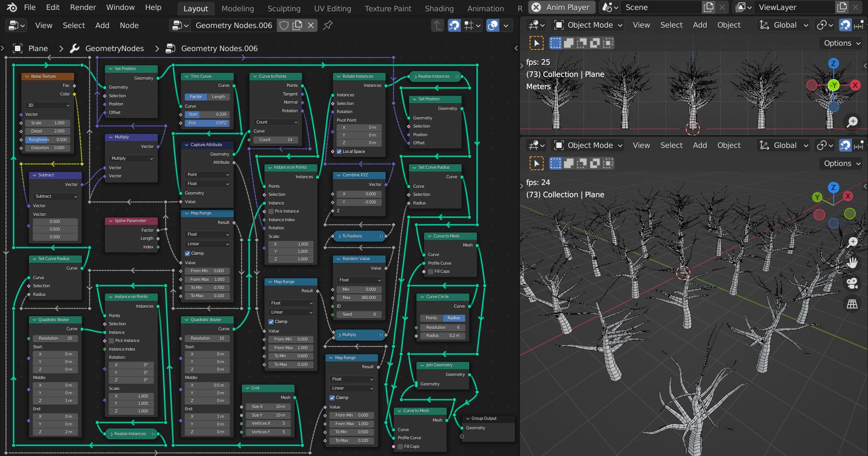Select Factor mode in Trim Curve node
Screen dimensions: 868x456
(x=196, y=97)
